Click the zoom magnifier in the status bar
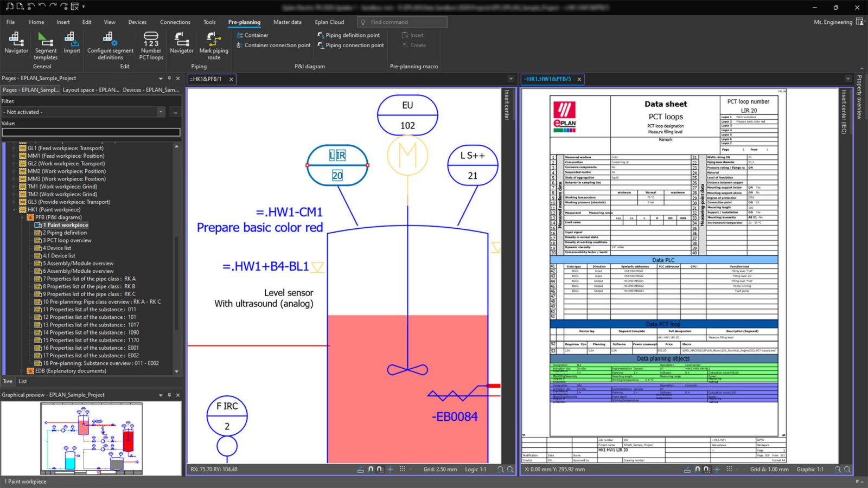The image size is (868, 488). coord(500,470)
